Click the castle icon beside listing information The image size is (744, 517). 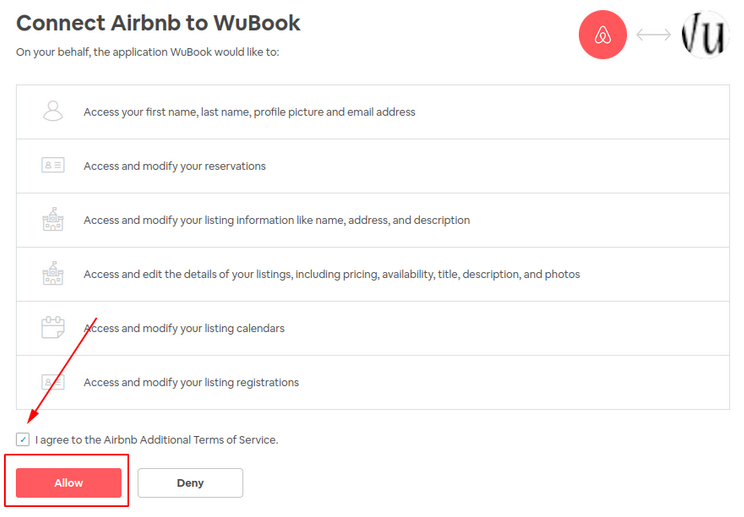[53, 219]
